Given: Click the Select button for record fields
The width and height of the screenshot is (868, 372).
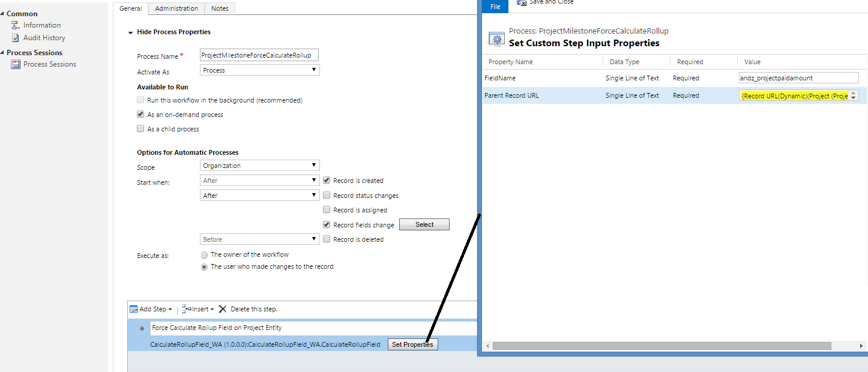Looking at the screenshot, I should 424,224.
